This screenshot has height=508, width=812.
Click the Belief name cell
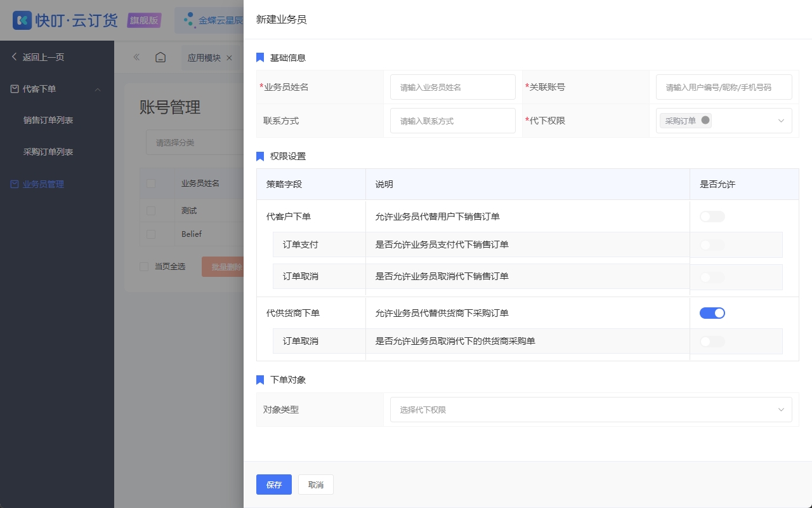point(192,234)
